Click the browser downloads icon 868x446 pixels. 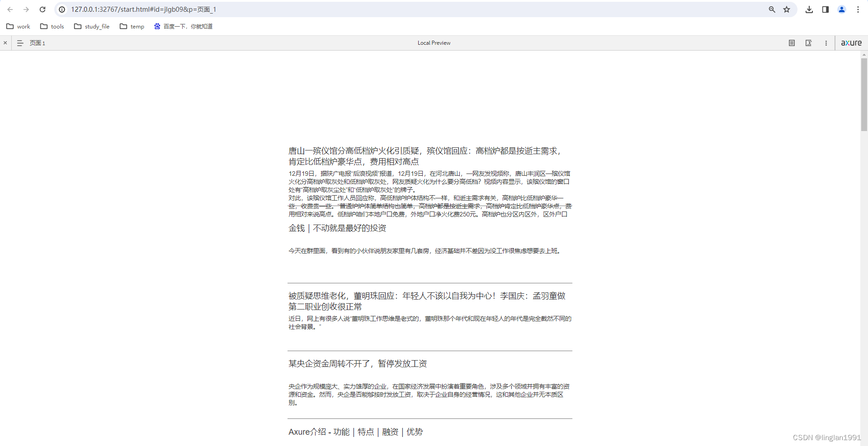[809, 9]
